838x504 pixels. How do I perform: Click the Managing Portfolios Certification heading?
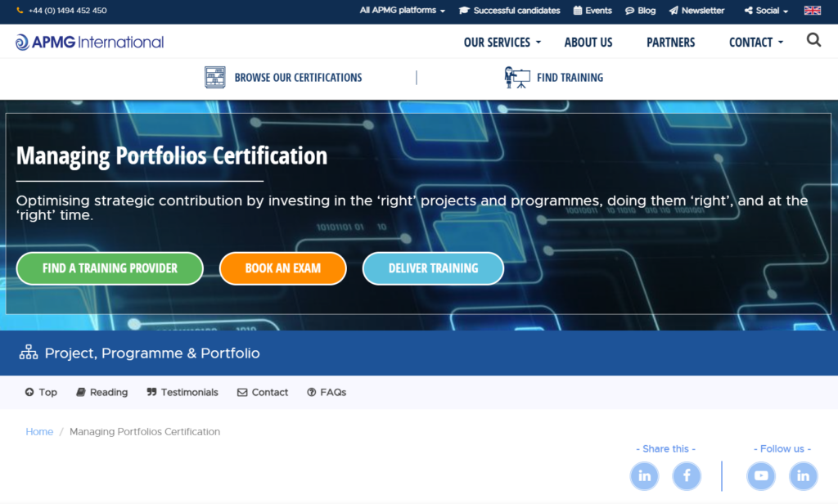[172, 155]
